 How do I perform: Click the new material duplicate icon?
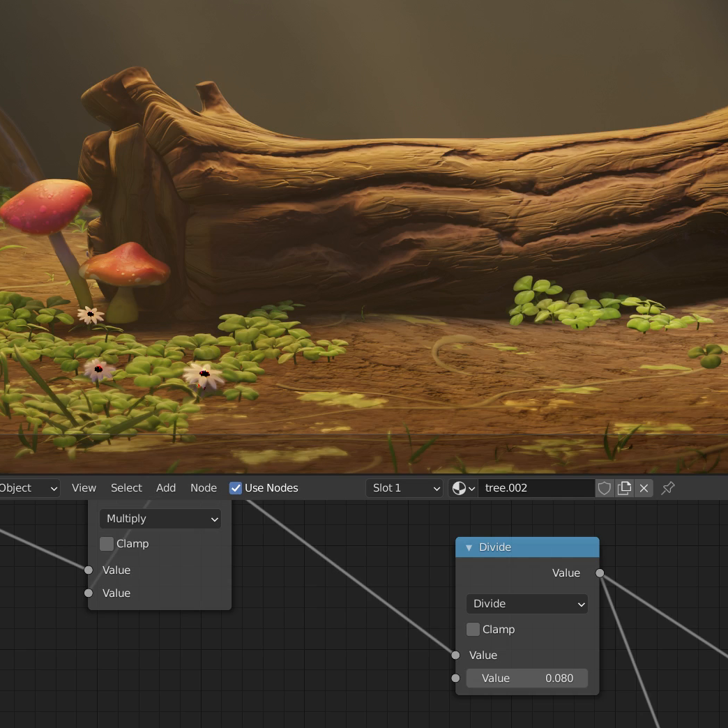click(624, 488)
